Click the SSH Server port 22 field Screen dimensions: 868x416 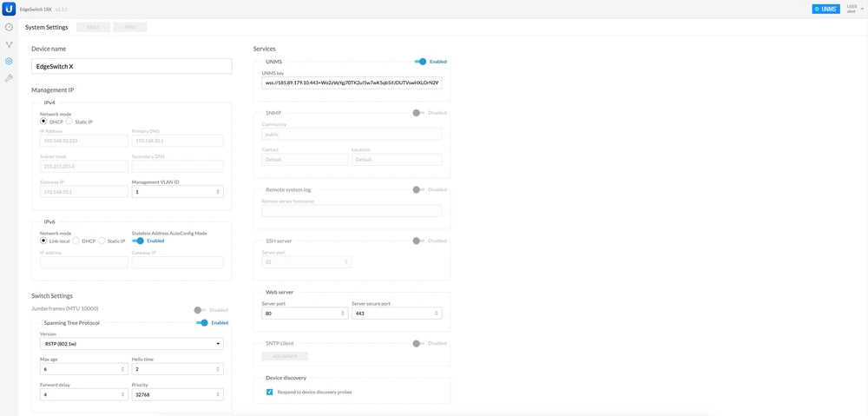tap(306, 262)
